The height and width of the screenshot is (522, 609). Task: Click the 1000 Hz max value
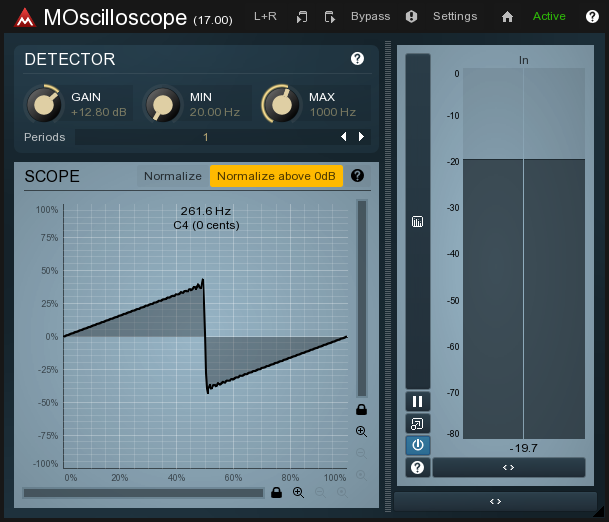coord(333,112)
